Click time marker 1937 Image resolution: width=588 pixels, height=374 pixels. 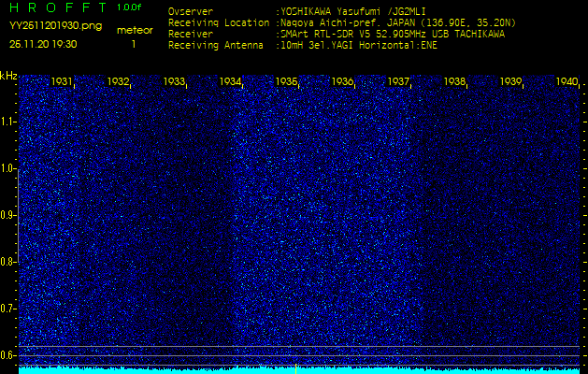pos(398,81)
